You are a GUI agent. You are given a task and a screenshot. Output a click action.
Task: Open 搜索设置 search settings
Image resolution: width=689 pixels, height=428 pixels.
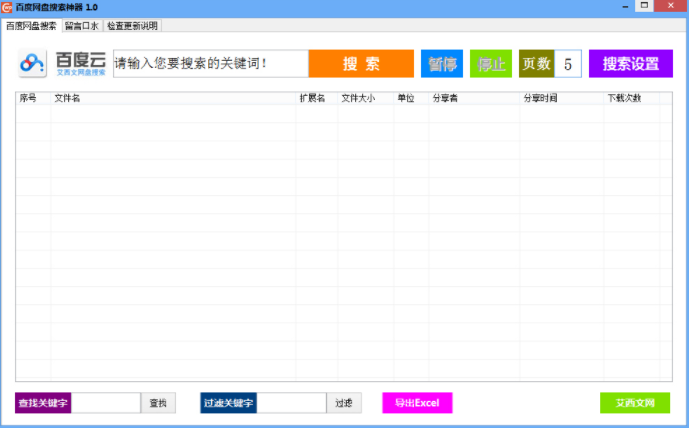(630, 64)
